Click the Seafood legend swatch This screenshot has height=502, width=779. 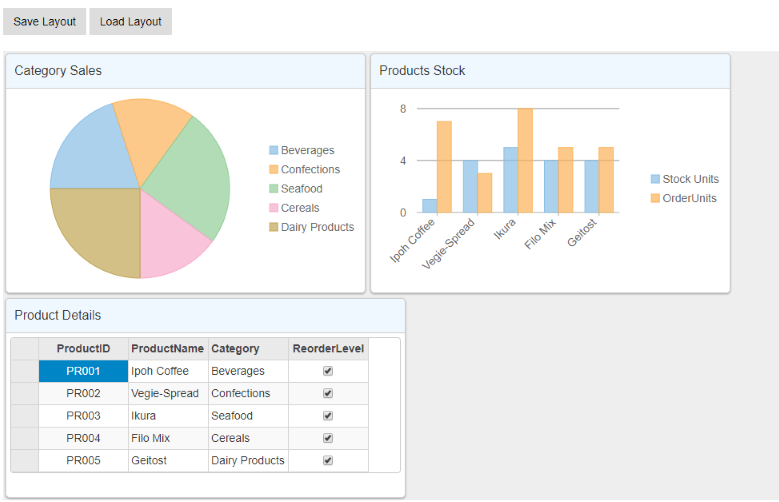click(273, 189)
